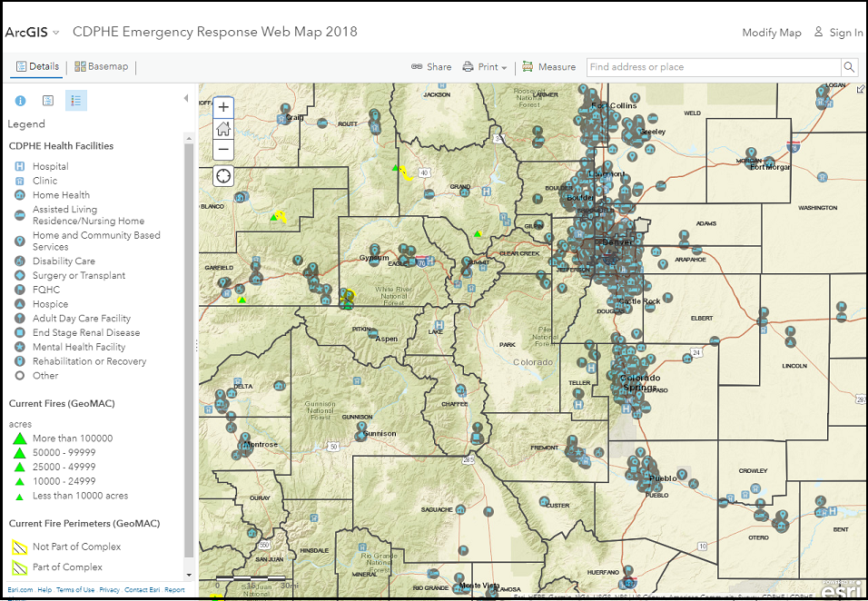Viewport: 868px width, 601px height.
Task: Click inside the Find address or place field
Action: coord(708,66)
